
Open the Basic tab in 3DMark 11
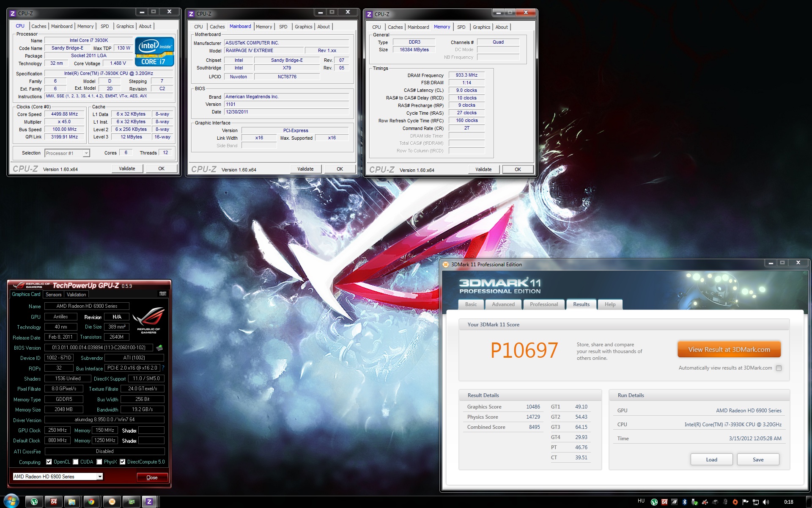pyautogui.click(x=471, y=304)
